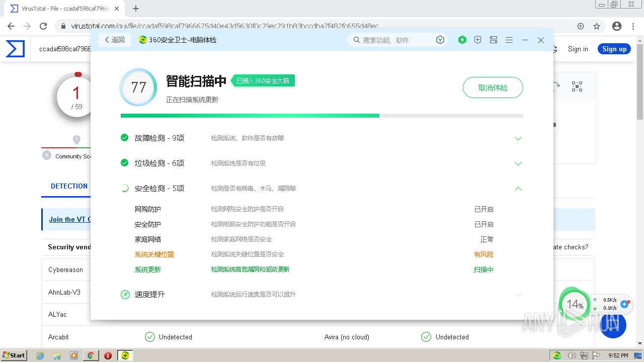Screen dimensions: 644x362
Task: Open the Chrome profile avatar icon
Action: (617, 26)
